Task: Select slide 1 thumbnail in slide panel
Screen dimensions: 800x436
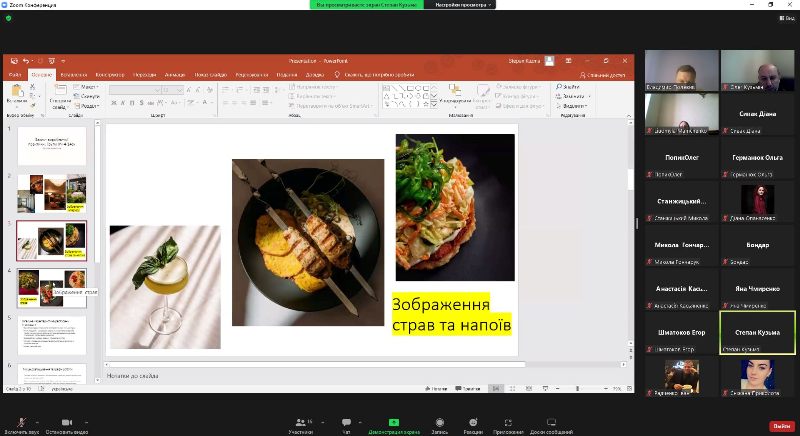Action: pyautogui.click(x=52, y=146)
